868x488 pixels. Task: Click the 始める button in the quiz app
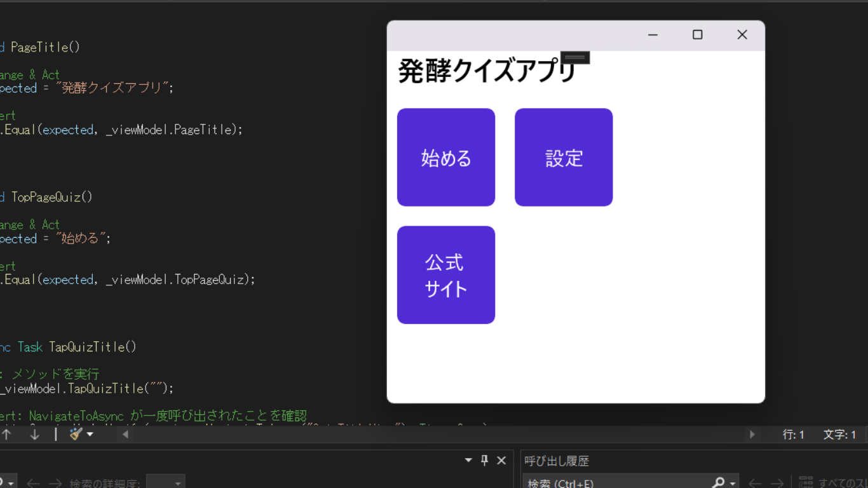[x=446, y=158]
